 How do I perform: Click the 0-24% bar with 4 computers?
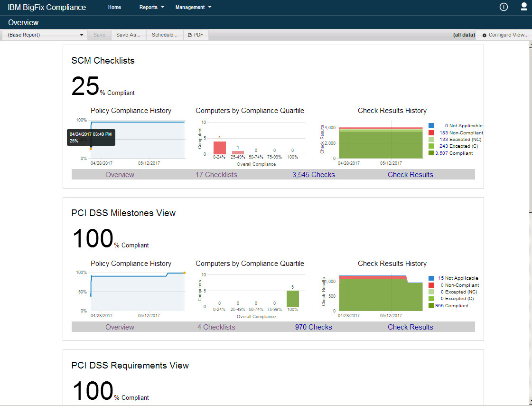pyautogui.click(x=220, y=148)
